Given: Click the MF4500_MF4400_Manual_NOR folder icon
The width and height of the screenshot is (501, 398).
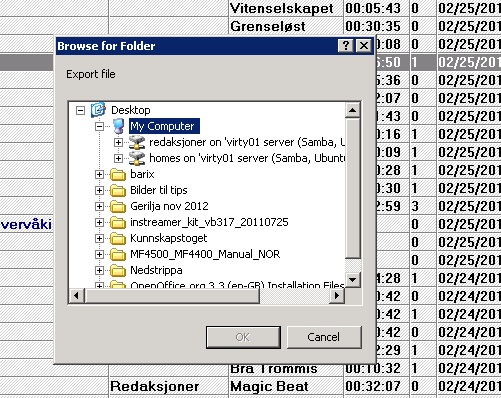Looking at the screenshot, I should tap(118, 254).
